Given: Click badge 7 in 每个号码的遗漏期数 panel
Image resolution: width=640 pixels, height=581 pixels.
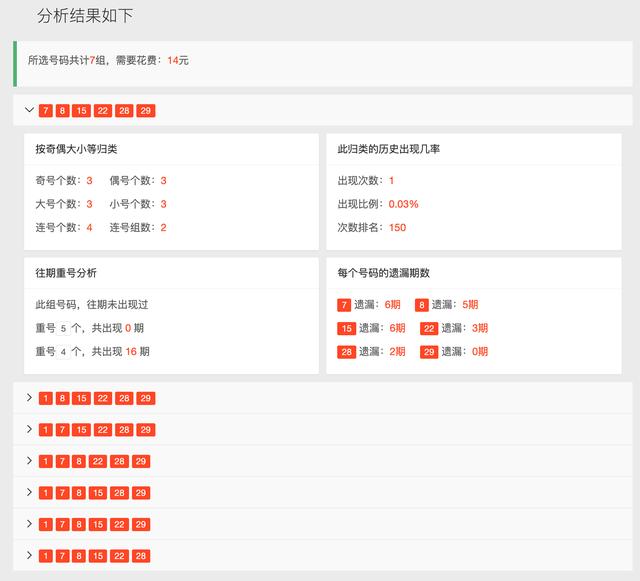Looking at the screenshot, I should pos(344,305).
